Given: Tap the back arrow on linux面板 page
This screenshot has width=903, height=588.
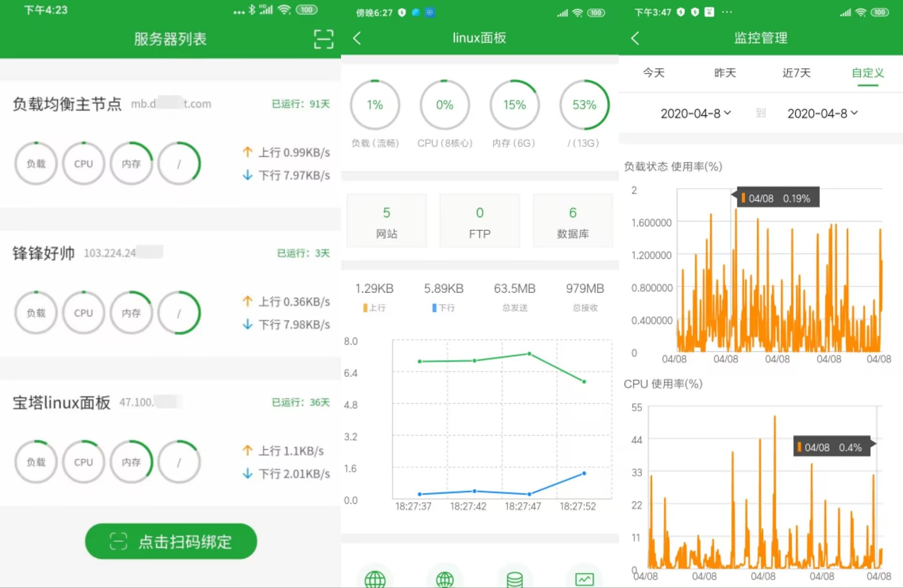Looking at the screenshot, I should (x=357, y=39).
